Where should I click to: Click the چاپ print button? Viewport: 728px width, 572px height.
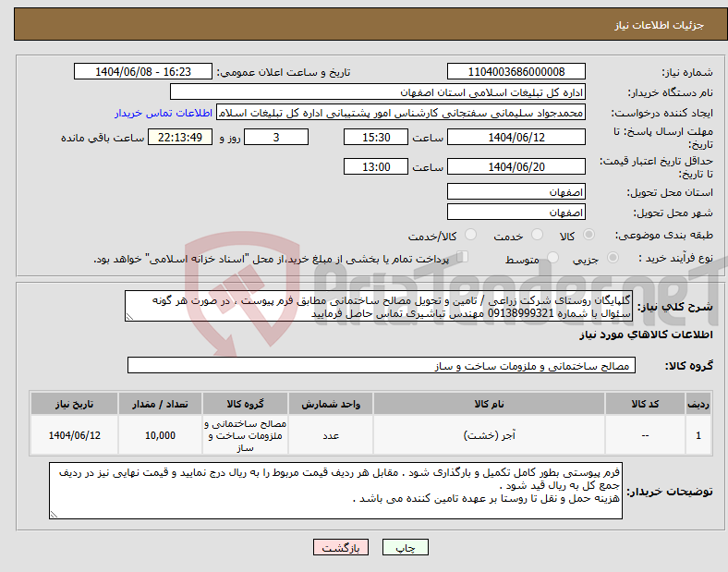[406, 548]
